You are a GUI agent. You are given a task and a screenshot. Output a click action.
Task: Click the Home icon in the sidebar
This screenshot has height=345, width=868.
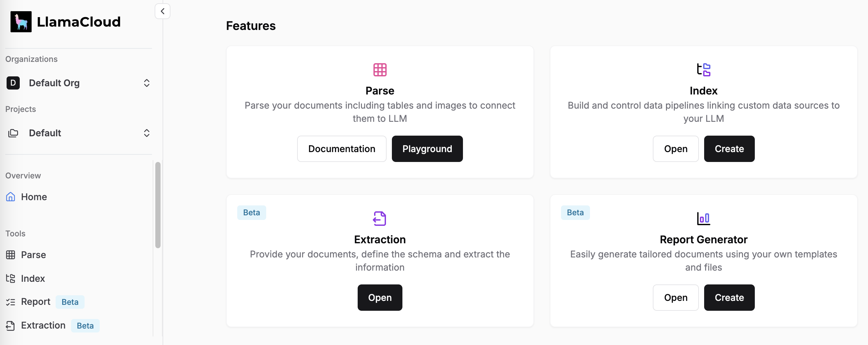point(11,197)
